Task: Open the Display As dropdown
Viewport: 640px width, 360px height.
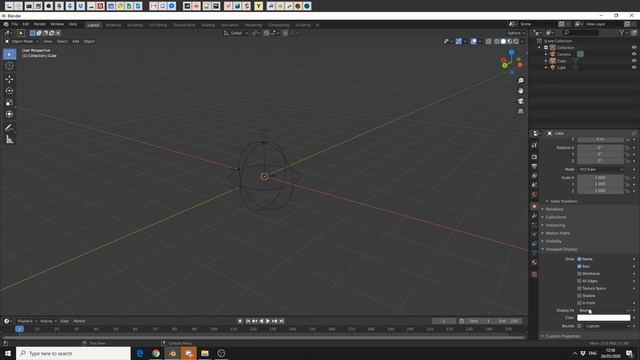Action: (x=604, y=311)
